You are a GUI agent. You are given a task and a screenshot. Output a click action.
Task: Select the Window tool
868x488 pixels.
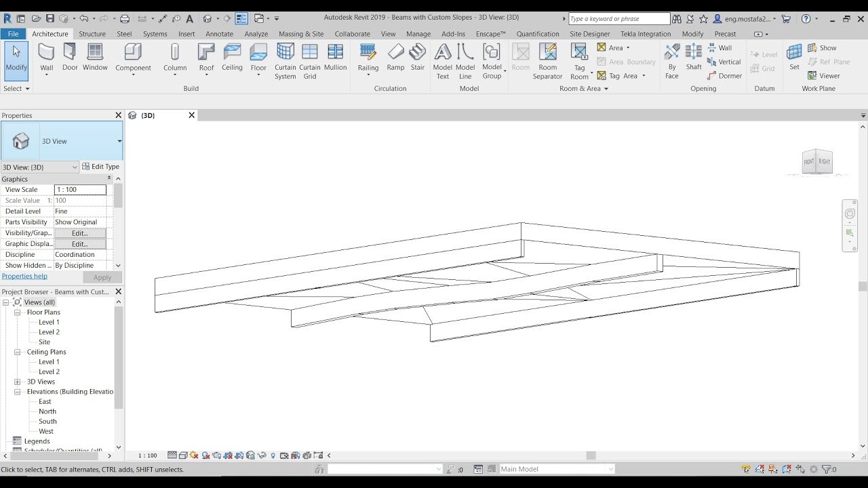tap(95, 57)
